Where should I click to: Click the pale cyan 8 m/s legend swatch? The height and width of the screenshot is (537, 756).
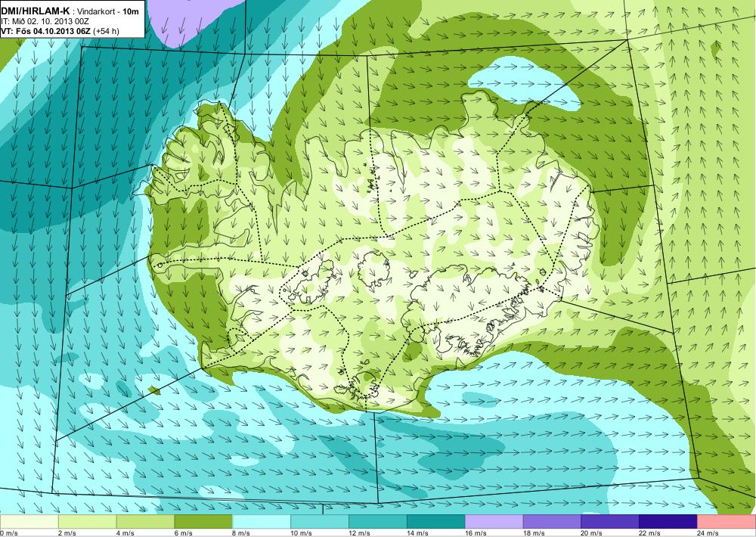[262, 522]
